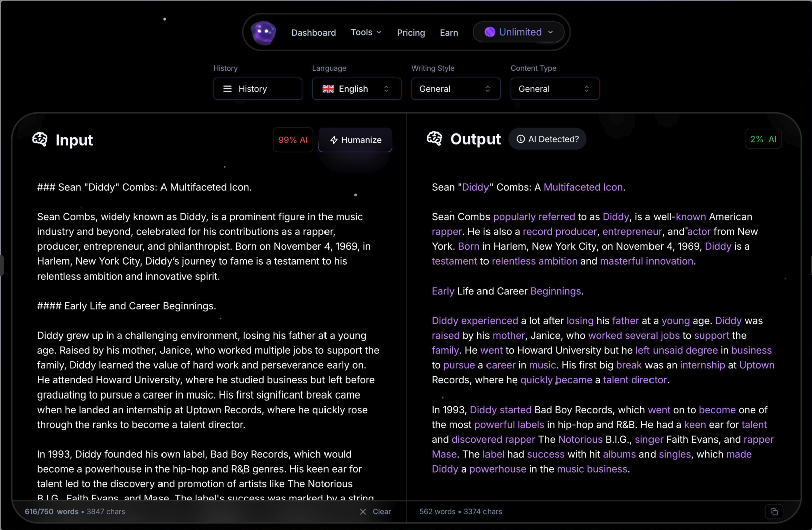Copy the output text with copy icon
Image resolution: width=812 pixels, height=530 pixels.
point(774,512)
